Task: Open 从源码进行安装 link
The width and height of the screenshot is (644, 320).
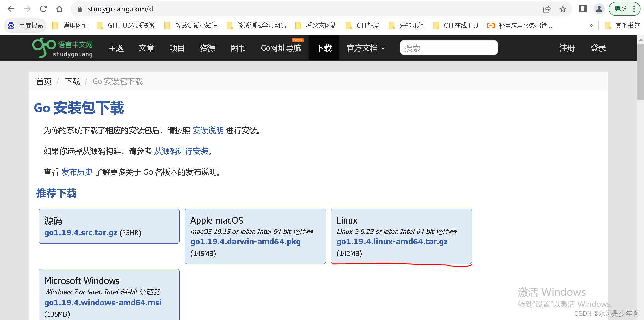Action: [181, 151]
